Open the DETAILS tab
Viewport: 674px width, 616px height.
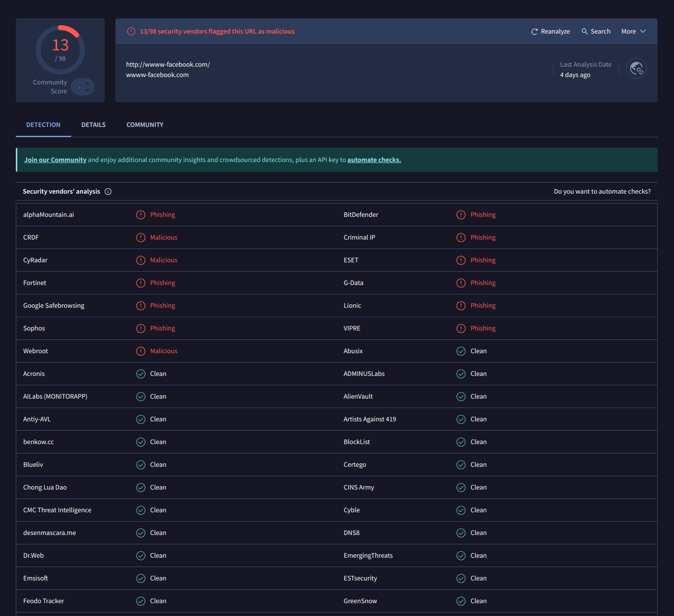(x=93, y=125)
